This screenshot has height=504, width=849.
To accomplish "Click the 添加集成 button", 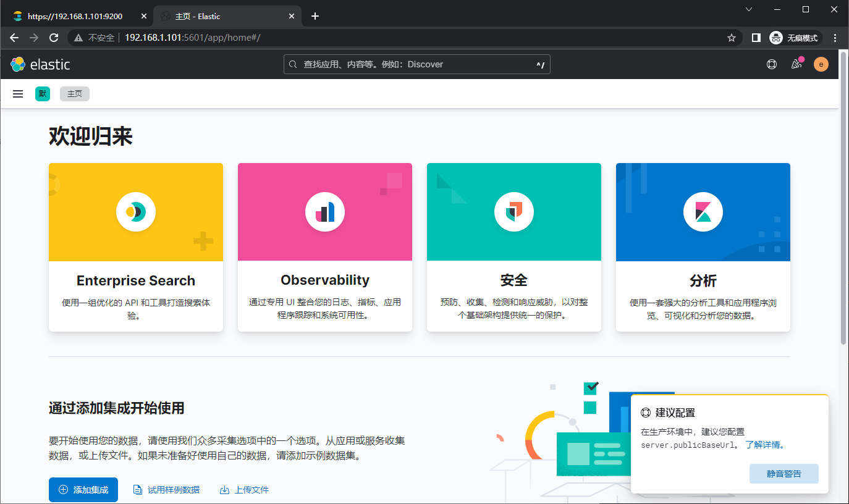I will (83, 490).
